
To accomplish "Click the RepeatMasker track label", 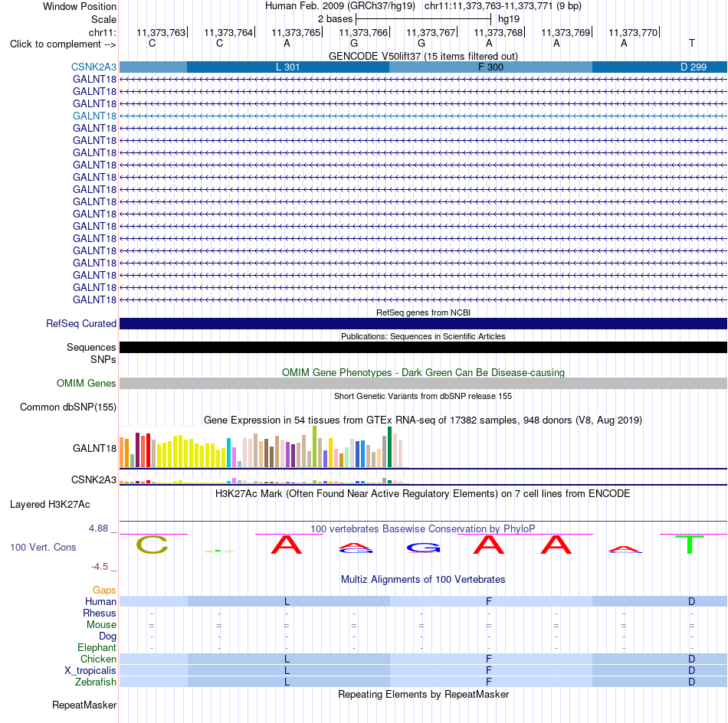I will coord(84,705).
